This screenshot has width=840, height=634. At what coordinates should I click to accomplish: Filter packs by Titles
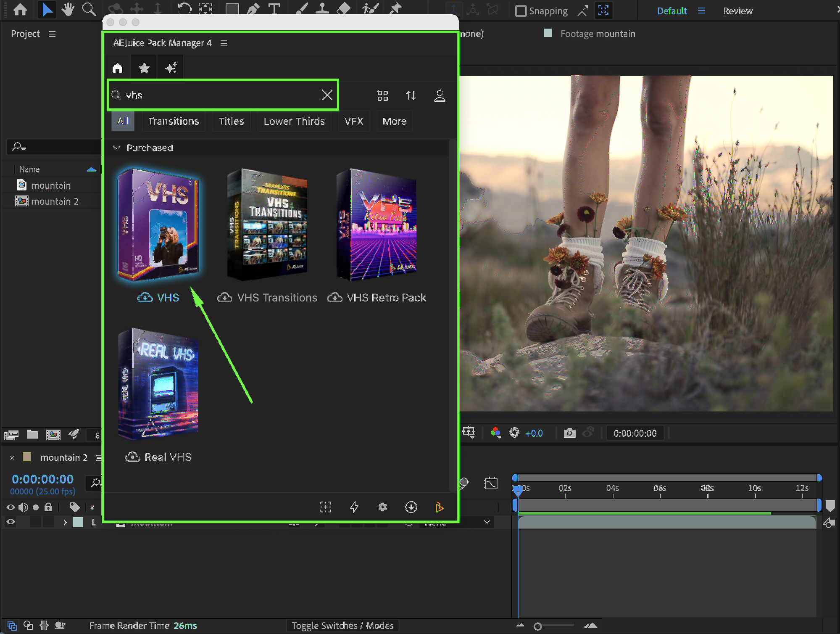coord(231,122)
